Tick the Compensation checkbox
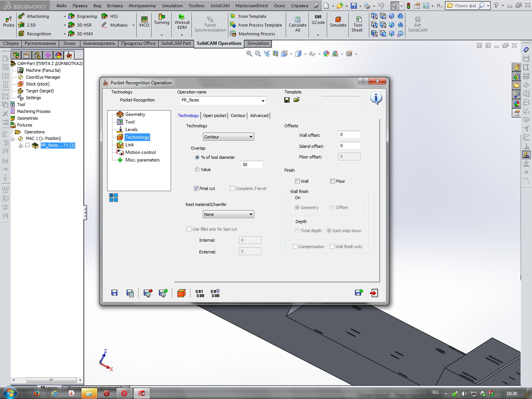Screen dimensions: 532x399 coord(295,247)
